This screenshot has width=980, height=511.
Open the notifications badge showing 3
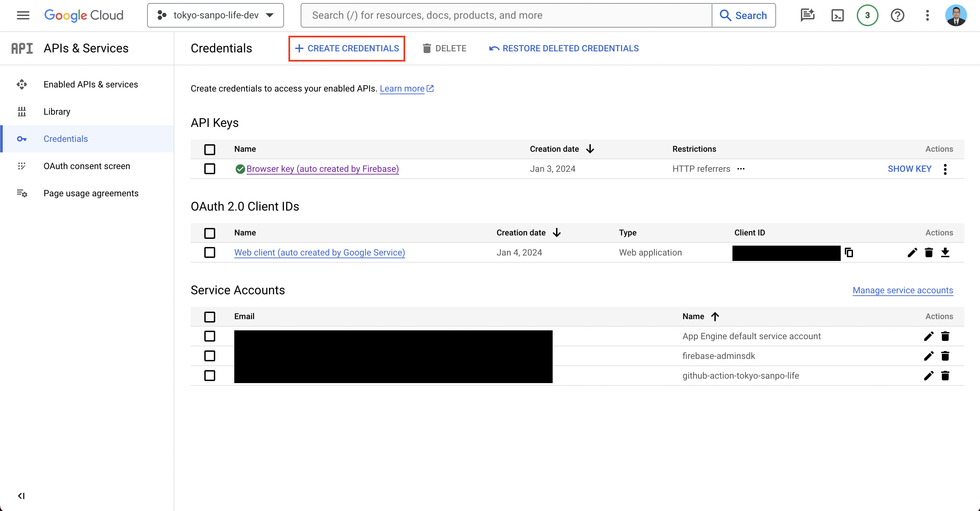point(867,16)
